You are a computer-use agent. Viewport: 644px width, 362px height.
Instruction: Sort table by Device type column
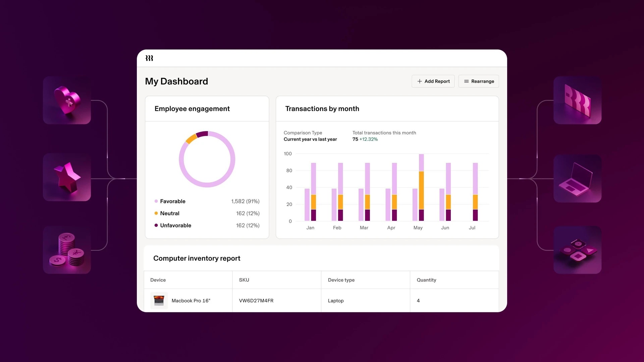[x=341, y=280]
